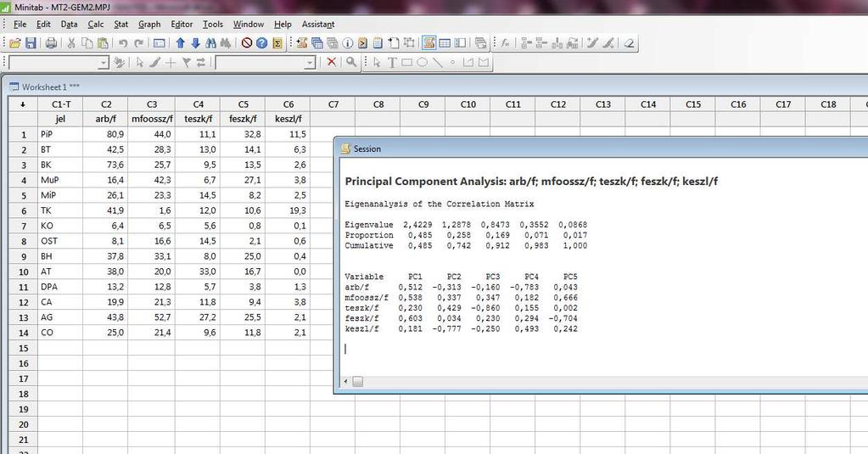Image resolution: width=868 pixels, height=454 pixels.
Task: Save the project with the floppy disk icon
Action: pyautogui.click(x=31, y=43)
